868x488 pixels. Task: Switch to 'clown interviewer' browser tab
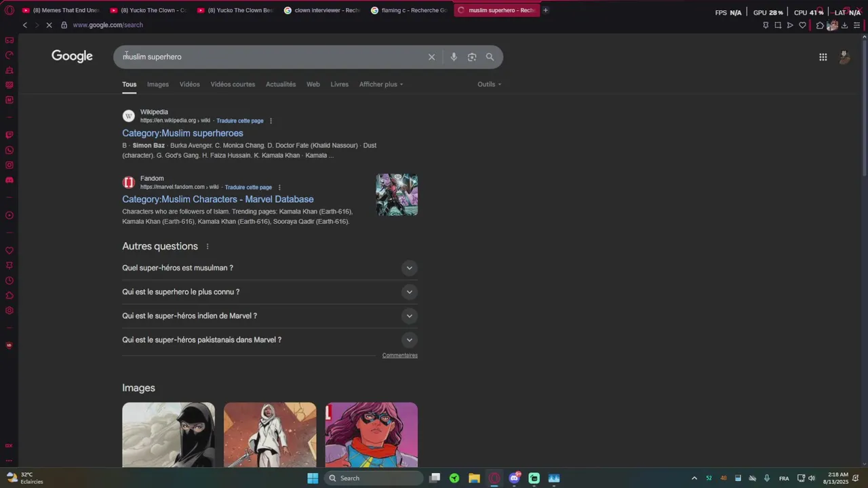click(323, 10)
